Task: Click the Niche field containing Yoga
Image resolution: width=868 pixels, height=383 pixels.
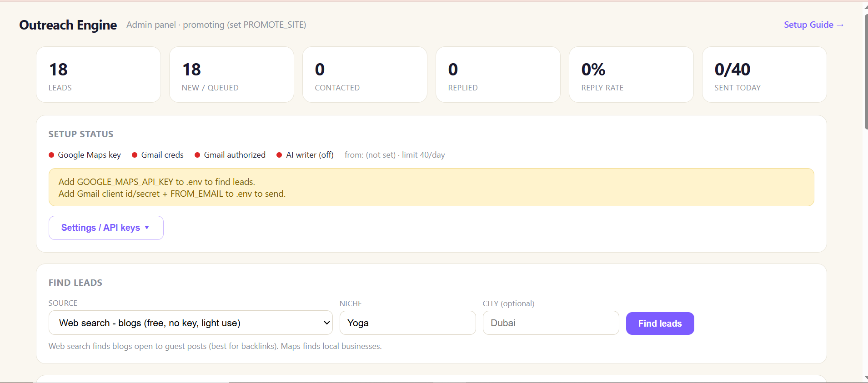Action: coord(407,323)
